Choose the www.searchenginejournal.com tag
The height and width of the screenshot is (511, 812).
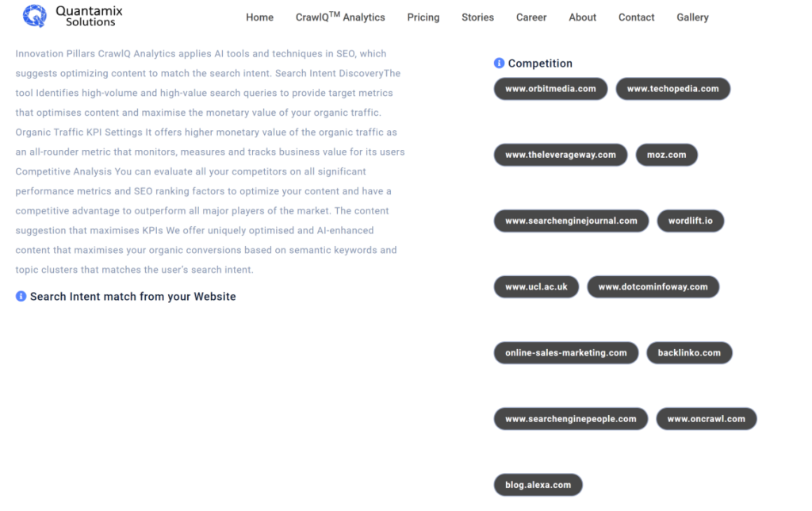point(571,221)
